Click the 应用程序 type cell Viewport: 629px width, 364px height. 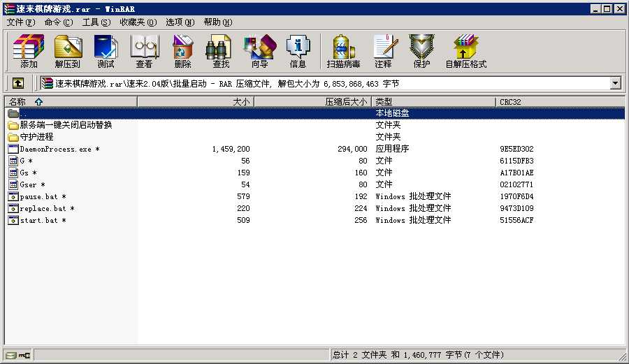(x=392, y=149)
